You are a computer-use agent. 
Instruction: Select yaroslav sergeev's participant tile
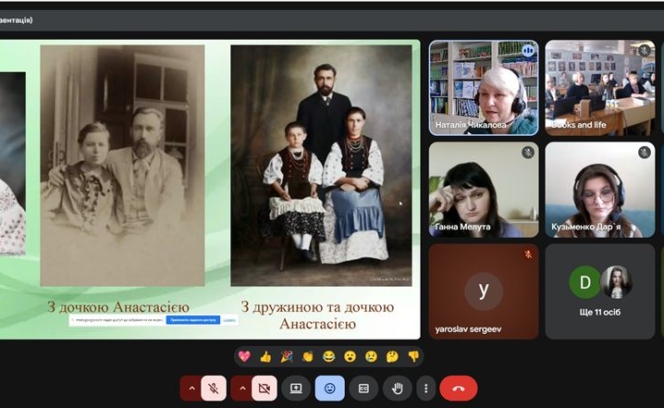[483, 291]
